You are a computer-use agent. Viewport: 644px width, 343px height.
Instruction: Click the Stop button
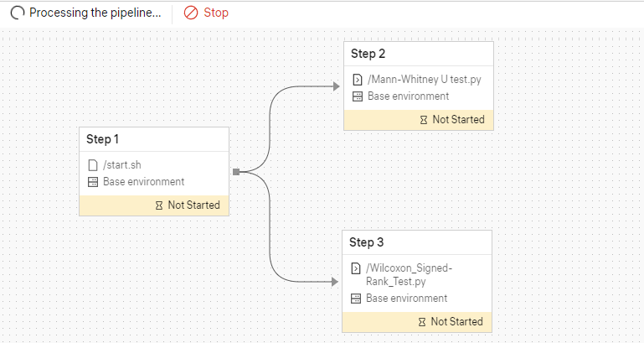click(x=206, y=13)
